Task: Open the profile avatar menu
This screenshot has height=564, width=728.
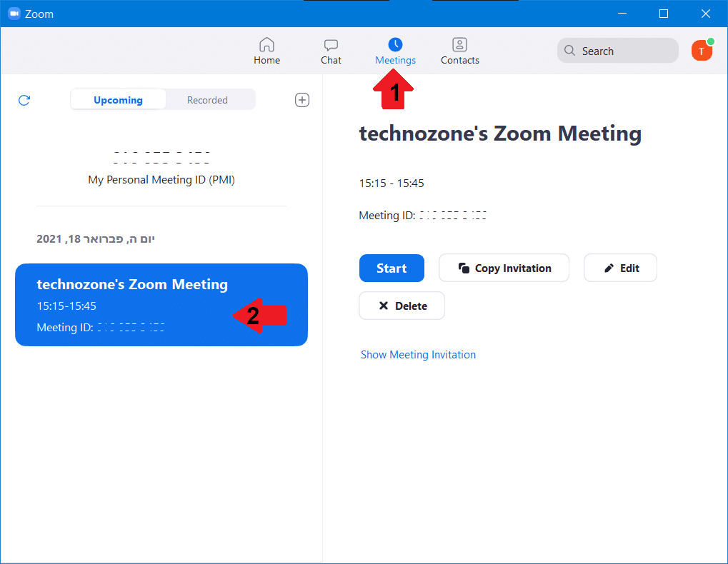Action: [x=702, y=51]
